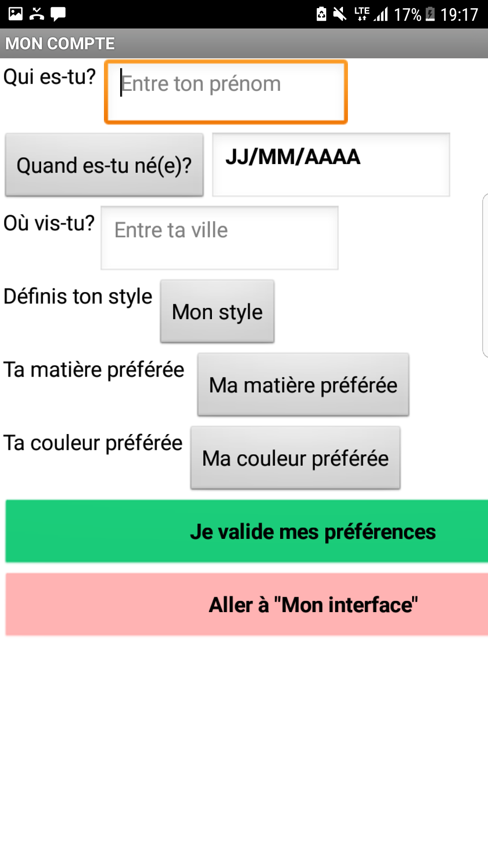Tap the muted sound status icon
Image resolution: width=488 pixels, height=868 pixels.
pos(340,14)
